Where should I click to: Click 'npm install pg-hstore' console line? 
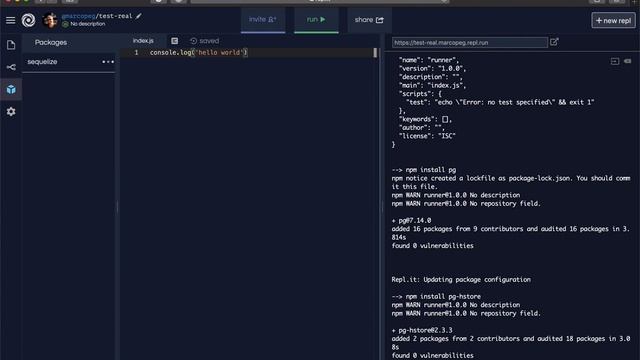436,296
